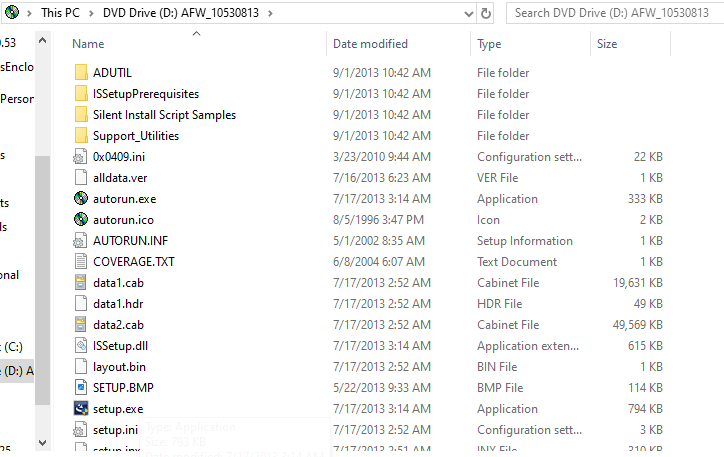This screenshot has width=724, height=457.
Task: Click the Size column header
Action: coord(607,44)
